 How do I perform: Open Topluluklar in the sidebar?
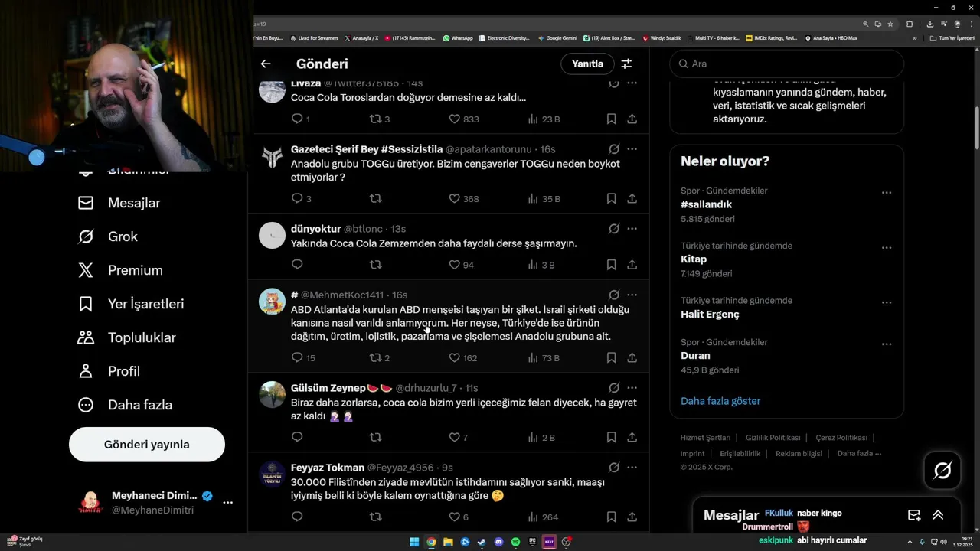pos(127,337)
